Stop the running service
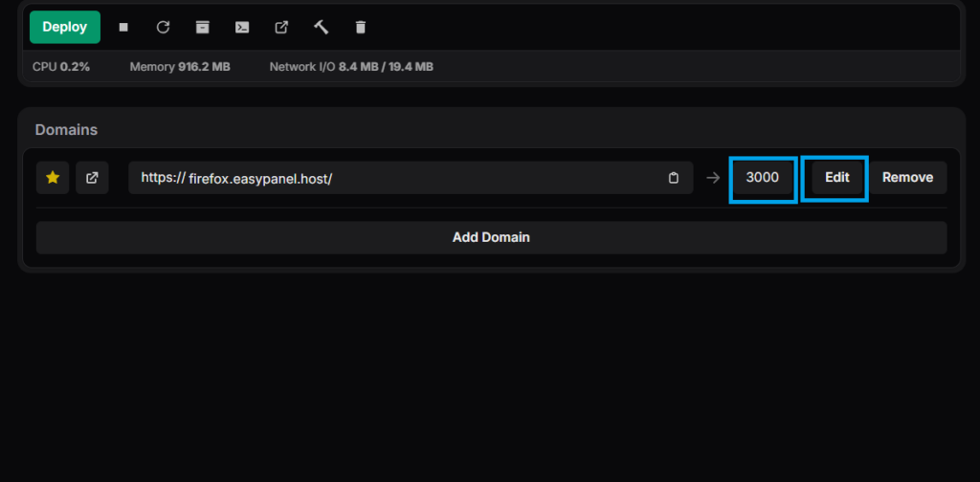The image size is (980, 482). (123, 28)
